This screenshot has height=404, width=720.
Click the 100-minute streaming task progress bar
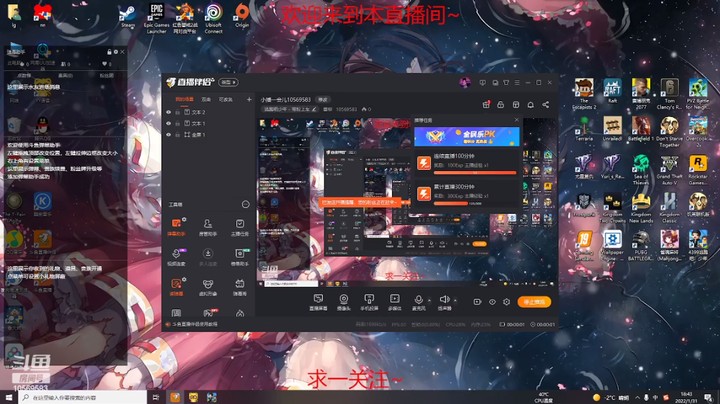click(475, 173)
